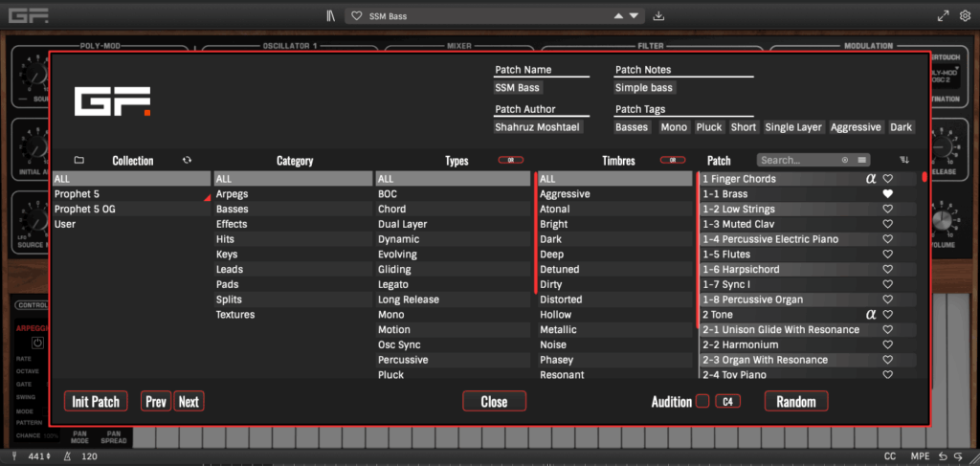
Task: Adjust the Volume knob
Action: coord(942,221)
